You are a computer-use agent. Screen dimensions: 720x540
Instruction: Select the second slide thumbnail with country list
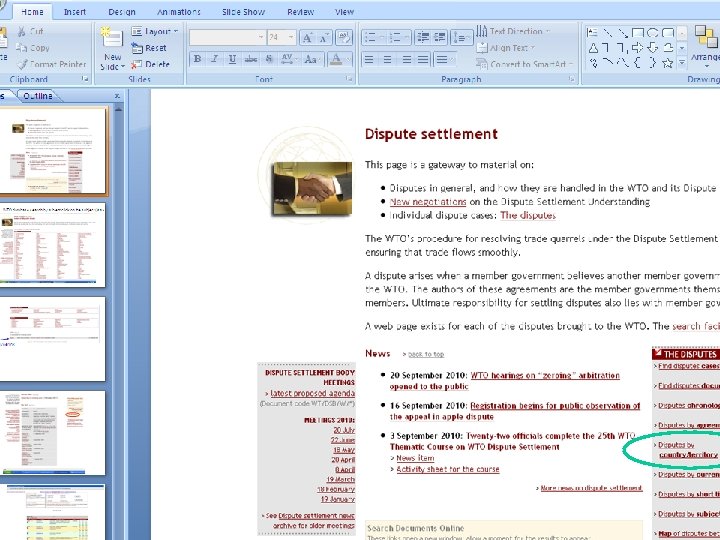point(52,245)
